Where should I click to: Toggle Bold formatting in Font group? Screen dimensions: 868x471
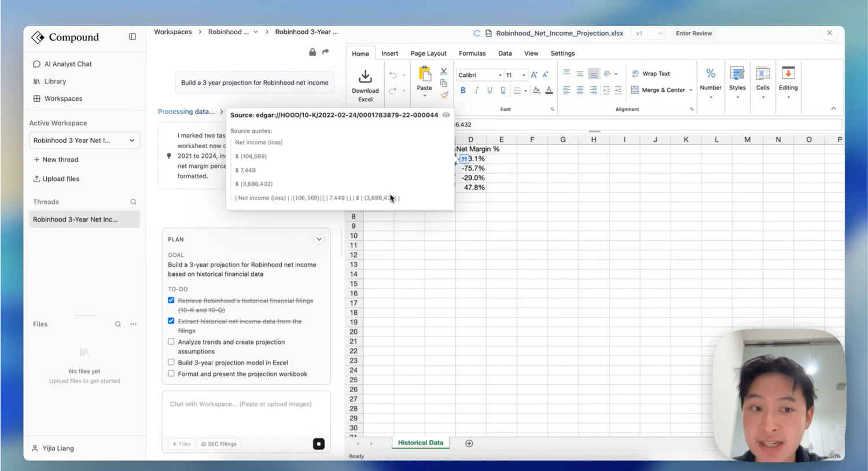click(463, 90)
